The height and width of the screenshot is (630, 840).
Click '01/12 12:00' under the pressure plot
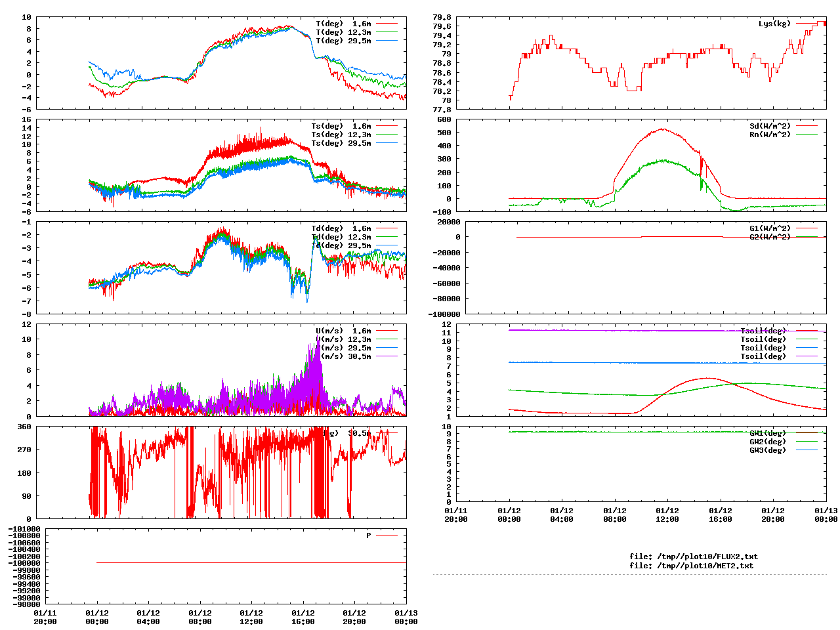(251, 617)
